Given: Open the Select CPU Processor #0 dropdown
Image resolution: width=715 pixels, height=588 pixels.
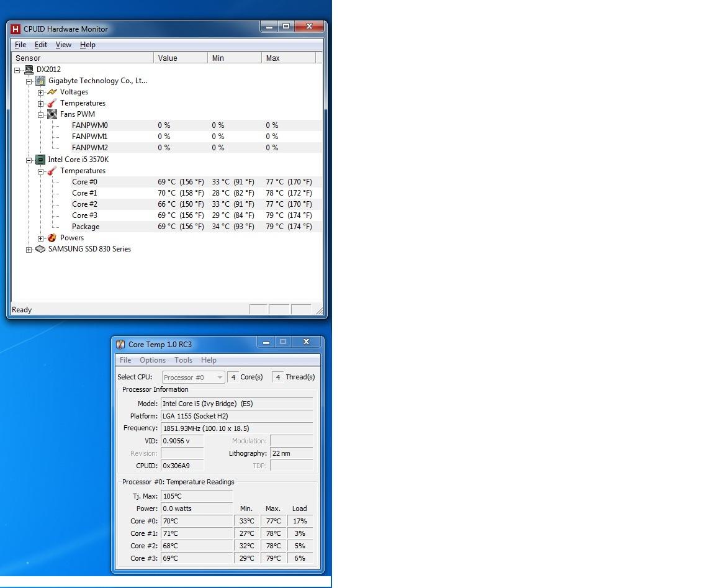Looking at the screenshot, I should [194, 378].
